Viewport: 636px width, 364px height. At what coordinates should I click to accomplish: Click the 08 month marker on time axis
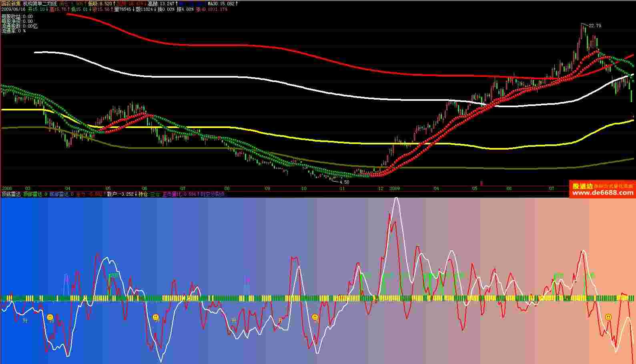point(227,188)
